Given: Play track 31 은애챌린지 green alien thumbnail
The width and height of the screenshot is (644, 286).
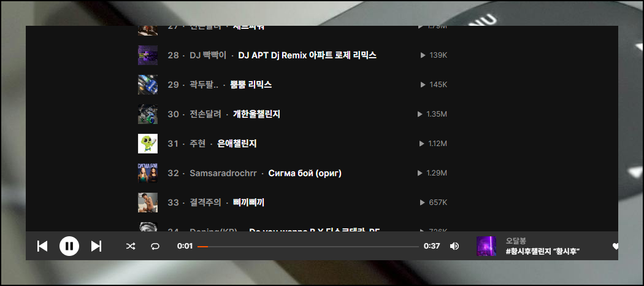Looking at the screenshot, I should (x=148, y=144).
